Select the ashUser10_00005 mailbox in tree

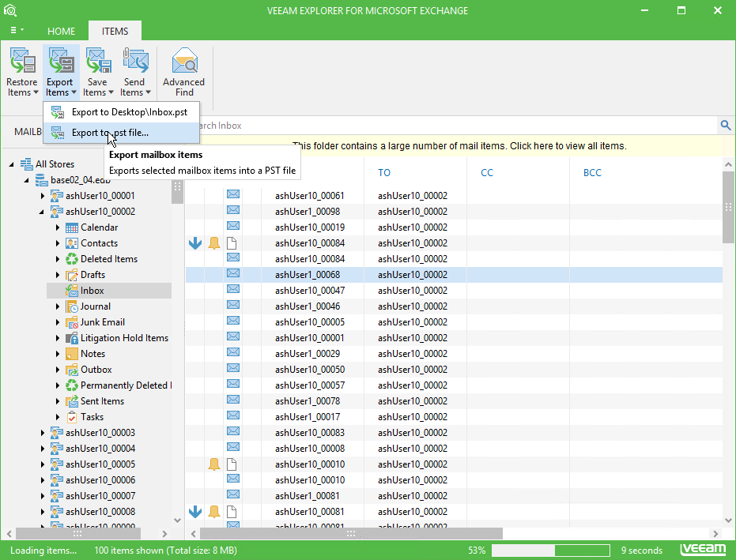click(x=100, y=464)
